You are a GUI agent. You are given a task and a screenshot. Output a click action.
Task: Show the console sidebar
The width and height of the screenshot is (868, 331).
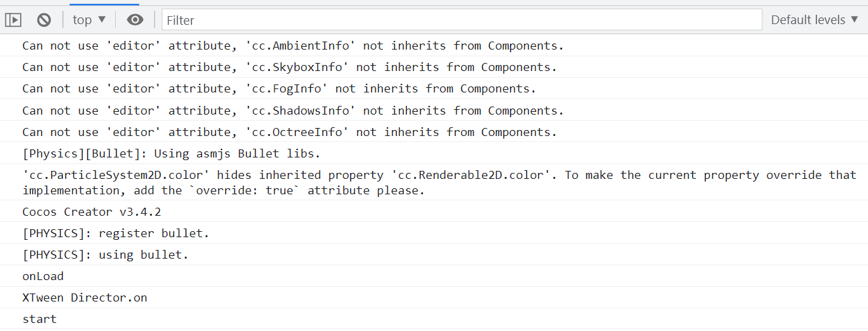click(13, 20)
